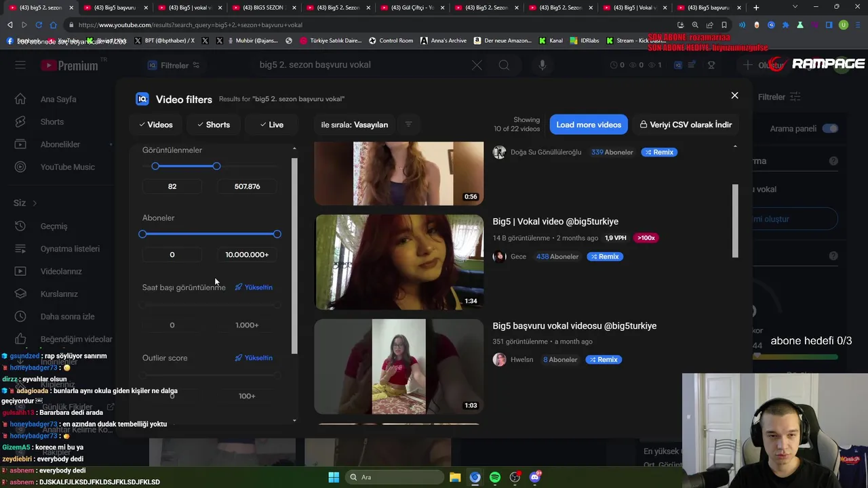Open the 1:03 duration video thumbnail
This screenshot has height=488, width=868.
click(399, 366)
